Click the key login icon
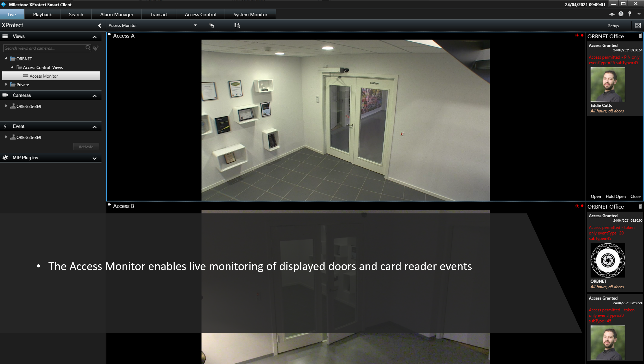Viewport: 644px width, 364px height. pyautogui.click(x=630, y=14)
